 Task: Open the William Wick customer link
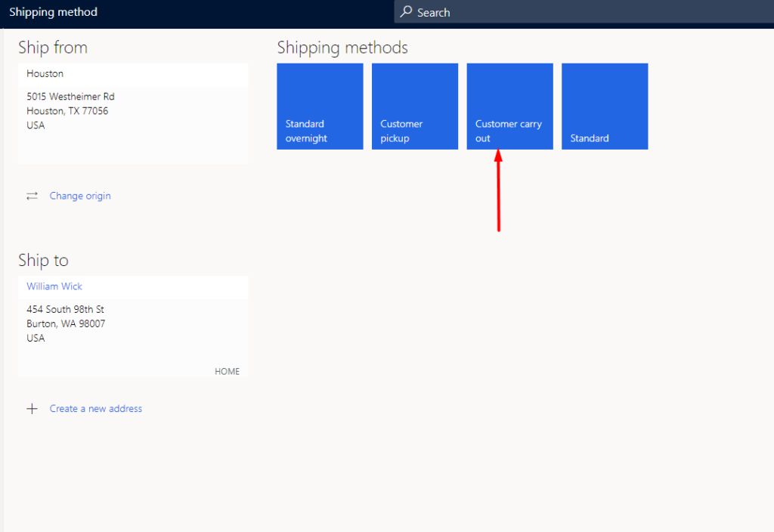tap(54, 286)
